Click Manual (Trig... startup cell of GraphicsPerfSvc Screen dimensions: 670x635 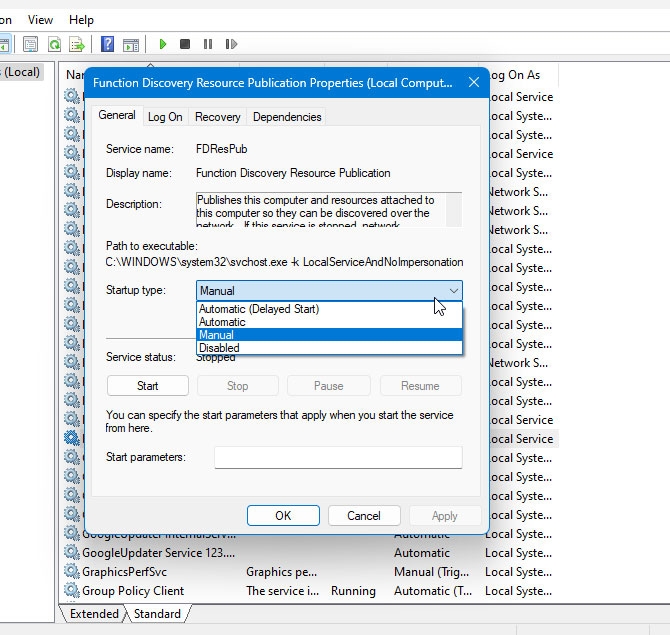coord(431,572)
